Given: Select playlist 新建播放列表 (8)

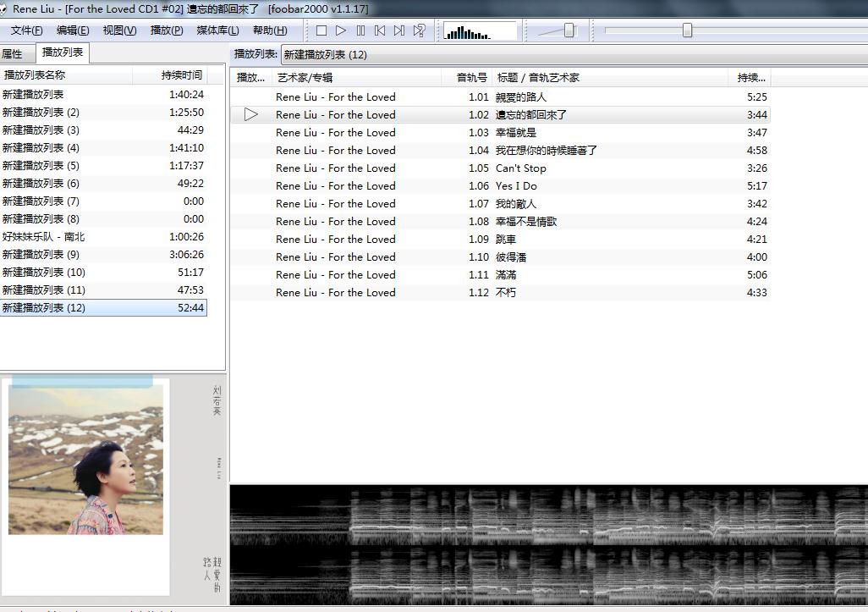Looking at the screenshot, I should point(103,218).
